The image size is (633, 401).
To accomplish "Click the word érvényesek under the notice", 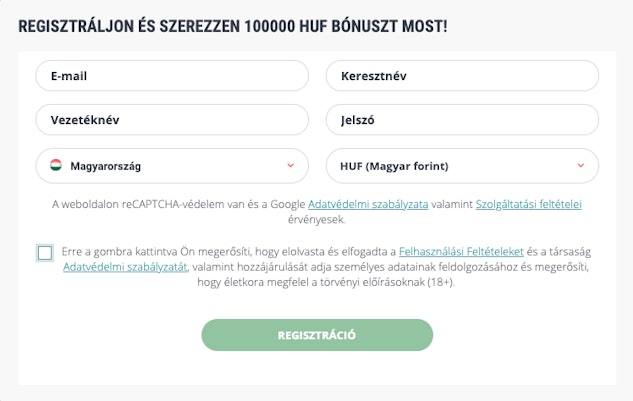I will pyautogui.click(x=316, y=219).
